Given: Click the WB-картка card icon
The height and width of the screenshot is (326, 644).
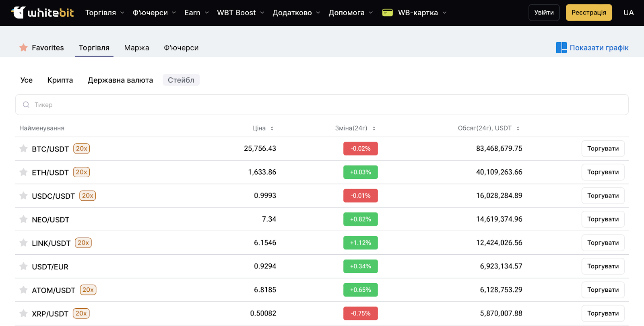Looking at the screenshot, I should coord(387,13).
